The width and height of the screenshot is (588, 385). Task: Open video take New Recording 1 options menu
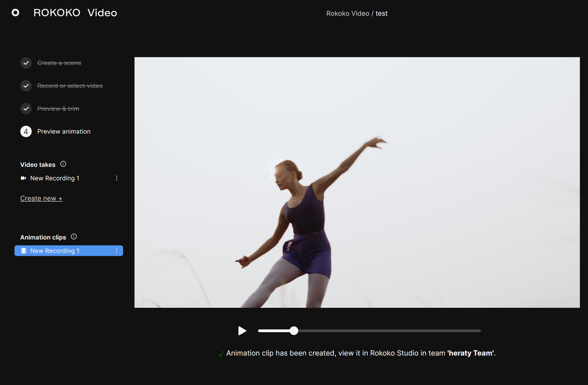[x=117, y=178]
